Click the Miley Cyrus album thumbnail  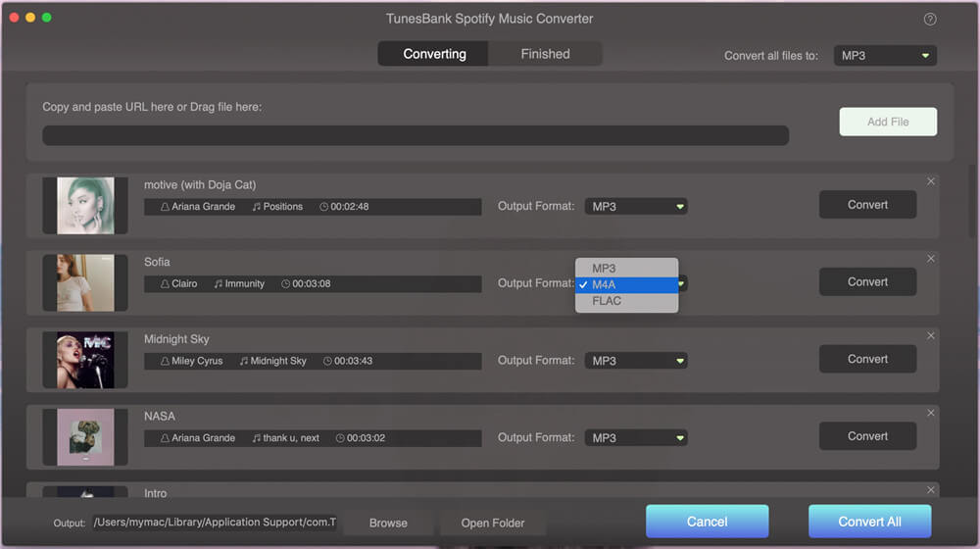pos(85,360)
